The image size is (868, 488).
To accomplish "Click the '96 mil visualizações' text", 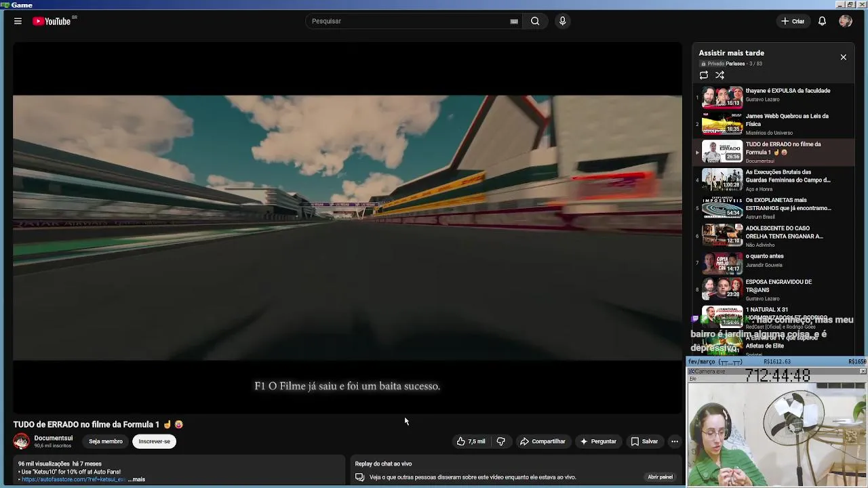I will pyautogui.click(x=44, y=464).
